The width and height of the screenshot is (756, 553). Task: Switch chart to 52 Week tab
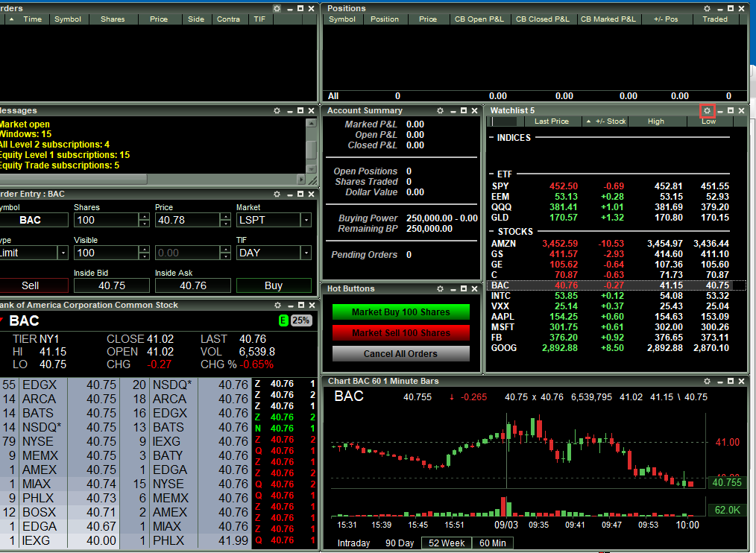(x=447, y=543)
